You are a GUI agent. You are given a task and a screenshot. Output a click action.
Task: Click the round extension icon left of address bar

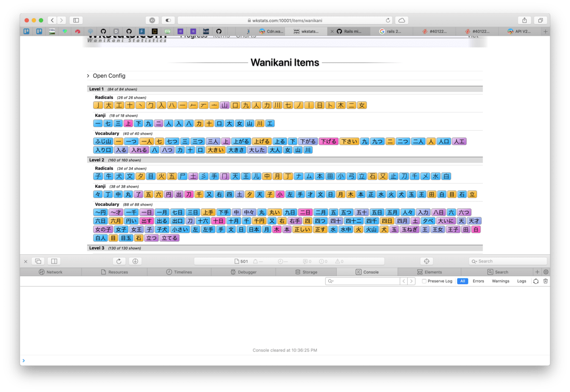click(x=152, y=20)
